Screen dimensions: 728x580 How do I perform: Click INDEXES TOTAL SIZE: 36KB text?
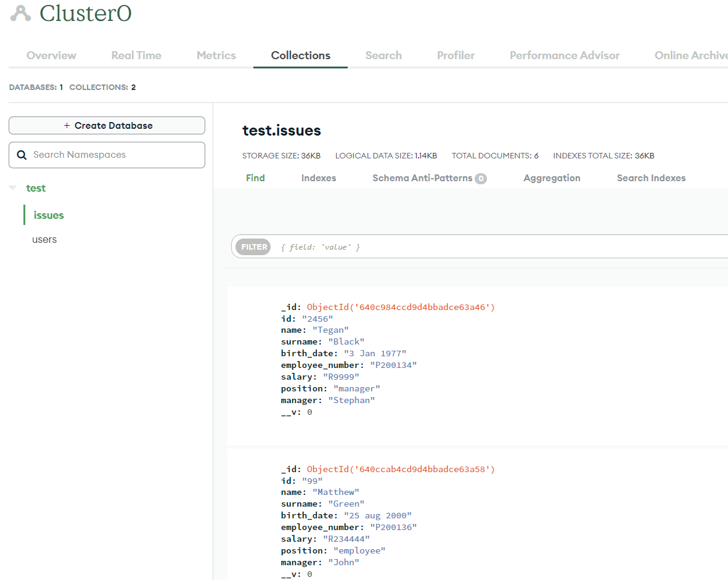tap(603, 155)
